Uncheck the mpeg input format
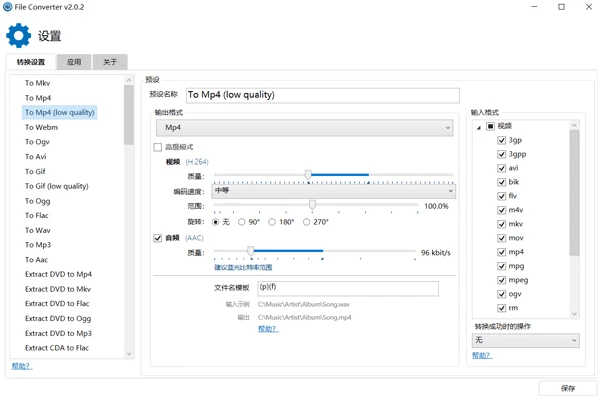600x400 pixels. point(502,280)
